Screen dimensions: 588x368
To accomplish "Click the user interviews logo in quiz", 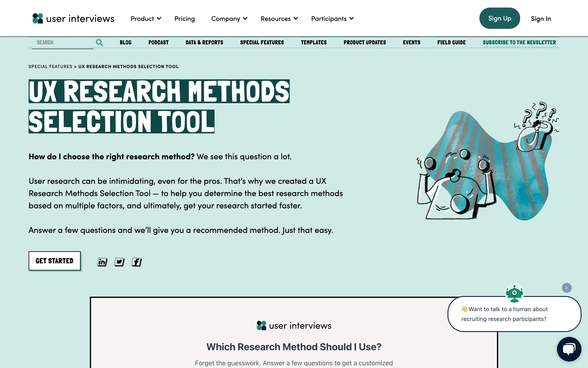I will pyautogui.click(x=294, y=326).
